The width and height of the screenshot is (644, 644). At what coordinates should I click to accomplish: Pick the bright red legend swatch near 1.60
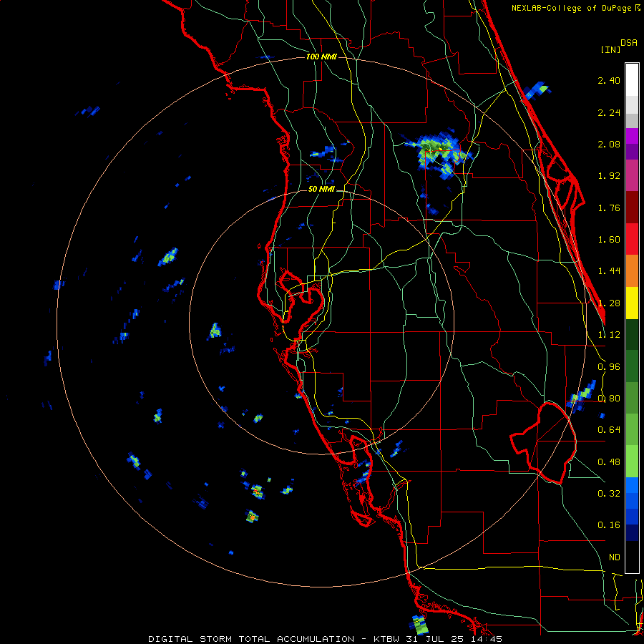coord(632,239)
